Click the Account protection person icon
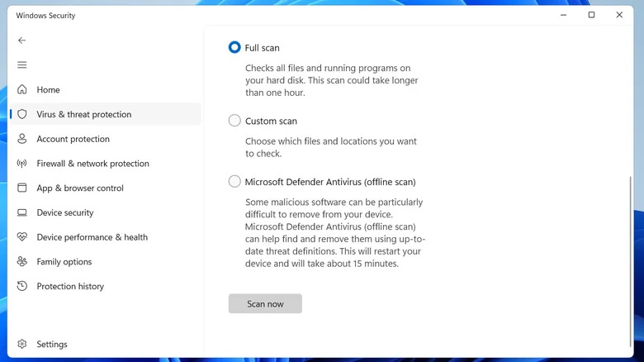This screenshot has height=362, width=644. pos(21,139)
